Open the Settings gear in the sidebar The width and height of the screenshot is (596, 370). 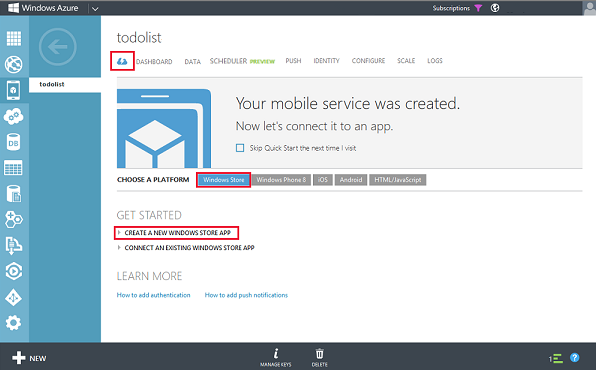14,323
